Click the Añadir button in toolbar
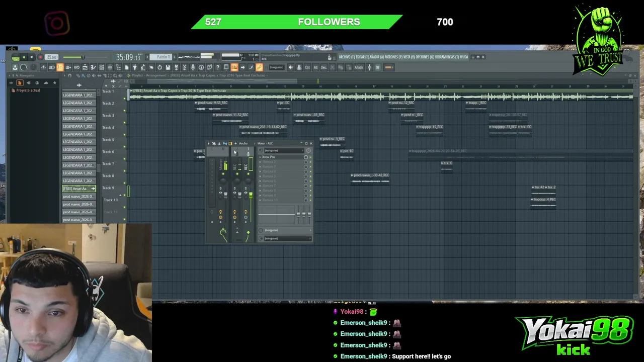 [x=359, y=67]
